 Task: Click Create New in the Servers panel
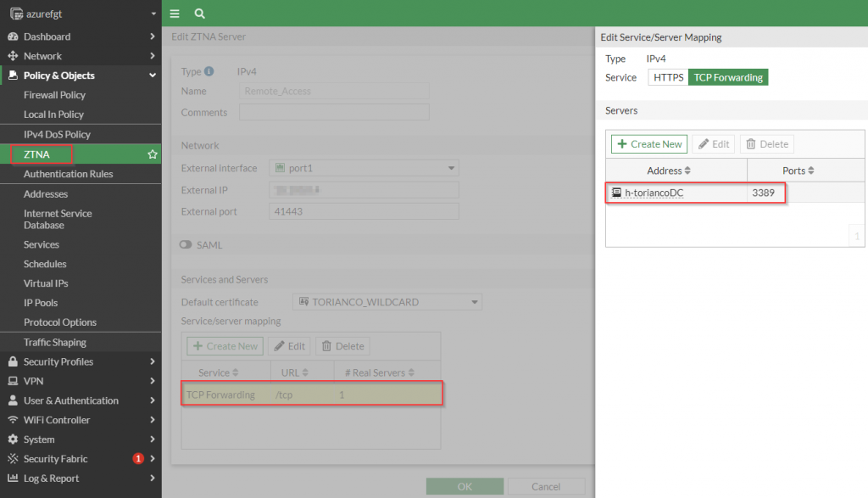pyautogui.click(x=649, y=144)
